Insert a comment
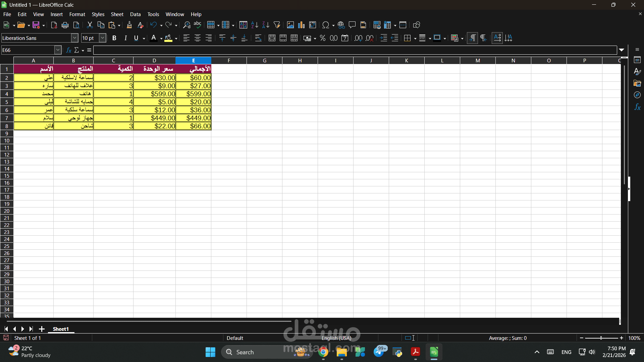This screenshot has width=644, height=362. coord(352,25)
